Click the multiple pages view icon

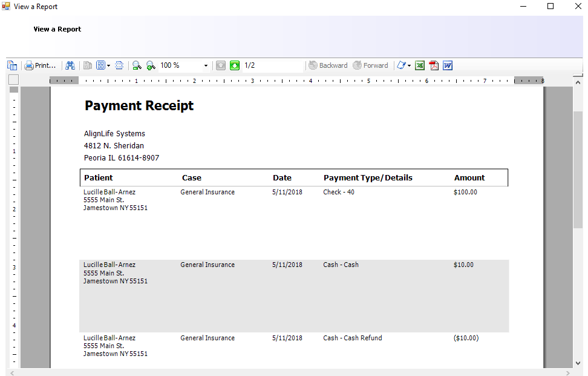[x=100, y=65]
